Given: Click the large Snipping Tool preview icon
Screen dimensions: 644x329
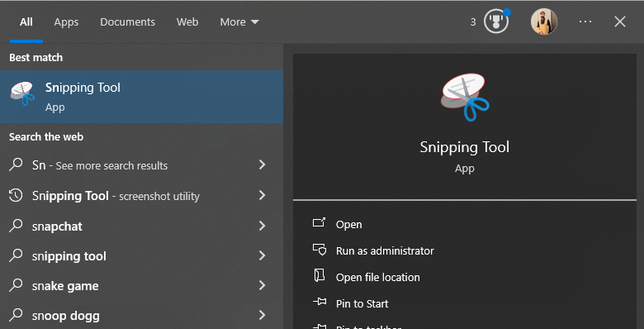Looking at the screenshot, I should [x=465, y=97].
